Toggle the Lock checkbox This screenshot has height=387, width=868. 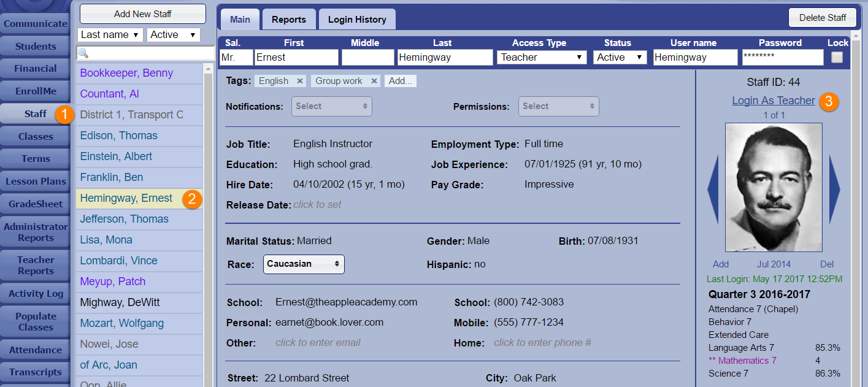tap(837, 58)
